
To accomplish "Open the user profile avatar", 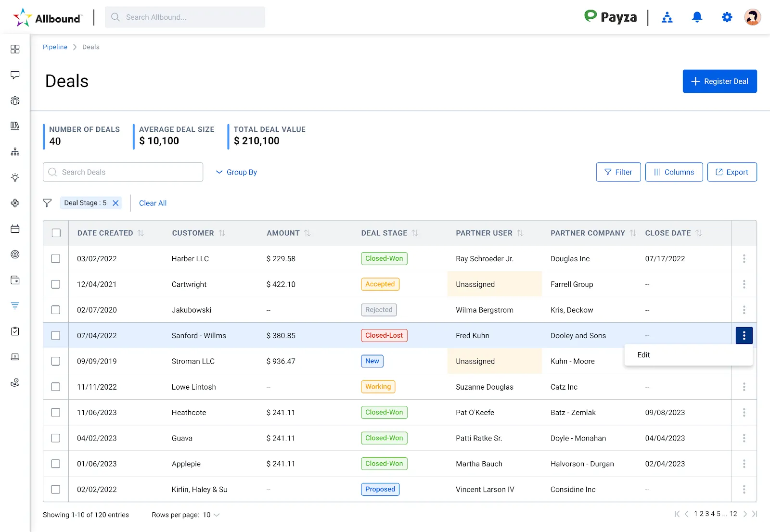I will coord(752,17).
